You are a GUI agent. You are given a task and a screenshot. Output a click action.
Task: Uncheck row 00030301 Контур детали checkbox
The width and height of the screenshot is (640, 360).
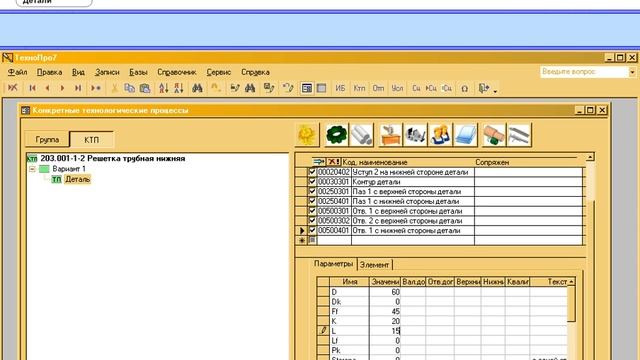point(313,181)
